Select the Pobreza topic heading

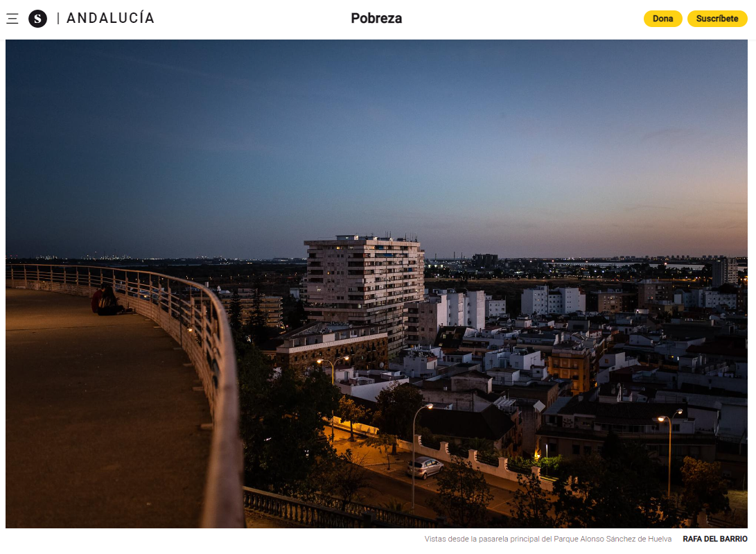click(376, 18)
